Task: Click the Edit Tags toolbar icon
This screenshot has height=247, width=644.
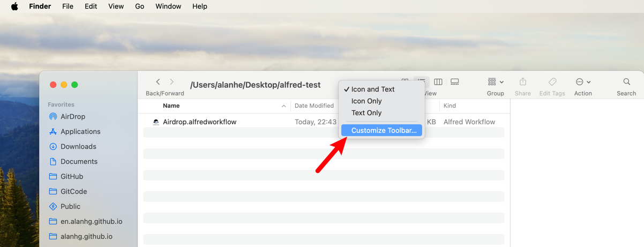Action: point(552,82)
